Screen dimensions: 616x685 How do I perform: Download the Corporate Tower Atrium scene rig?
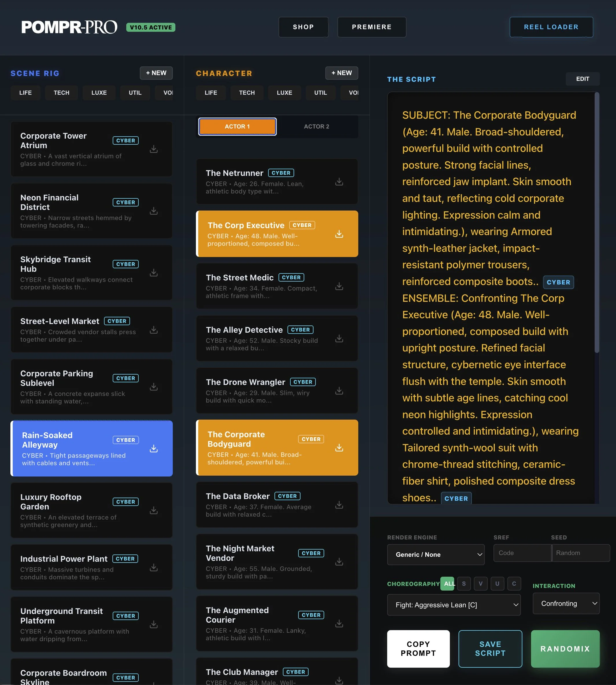click(x=154, y=149)
